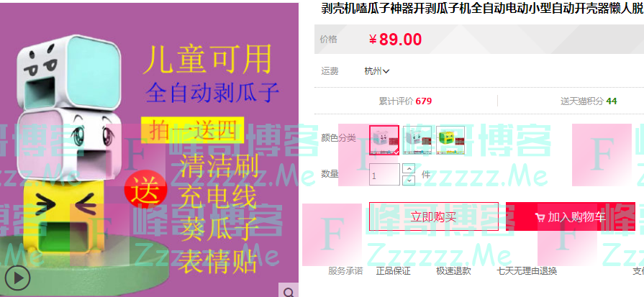Click the quantity input field
Image resolution: width=644 pixels, height=297 pixels.
pyautogui.click(x=384, y=174)
